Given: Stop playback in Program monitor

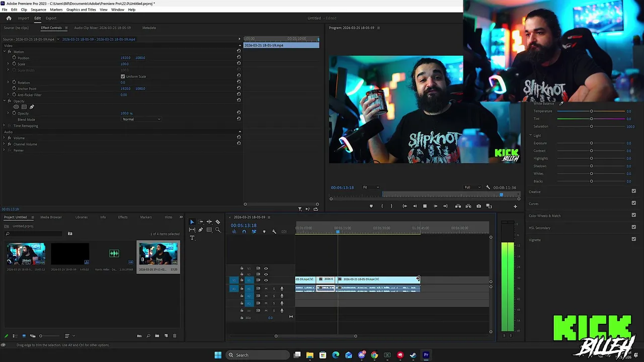Looking at the screenshot, I should pos(425,206).
